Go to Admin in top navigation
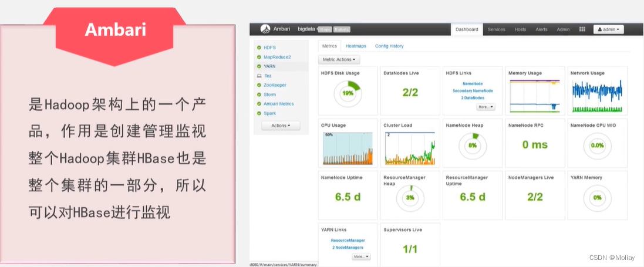 pyautogui.click(x=563, y=29)
